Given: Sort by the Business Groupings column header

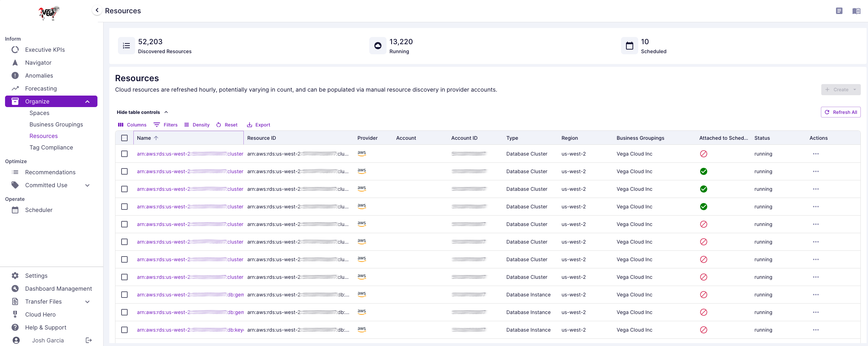Looking at the screenshot, I should point(640,138).
